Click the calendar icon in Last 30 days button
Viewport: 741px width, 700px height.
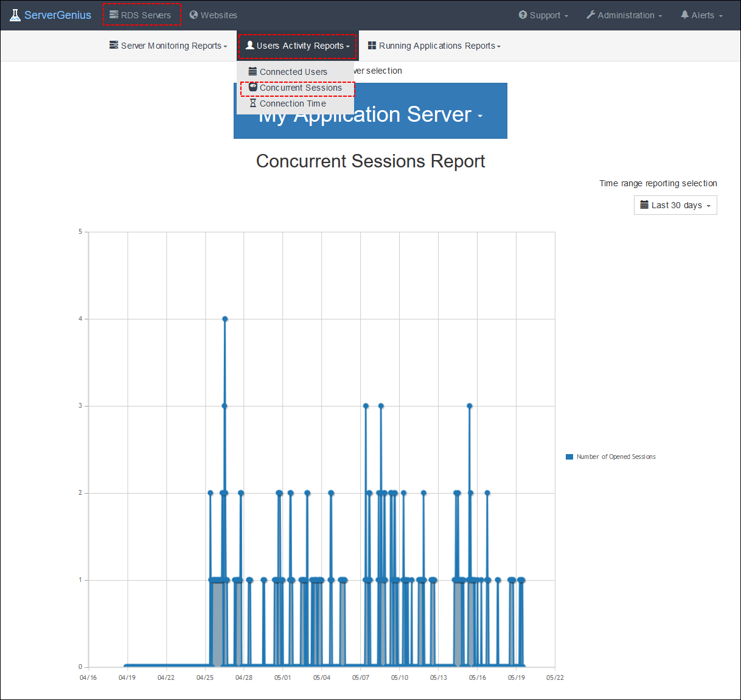tap(645, 205)
